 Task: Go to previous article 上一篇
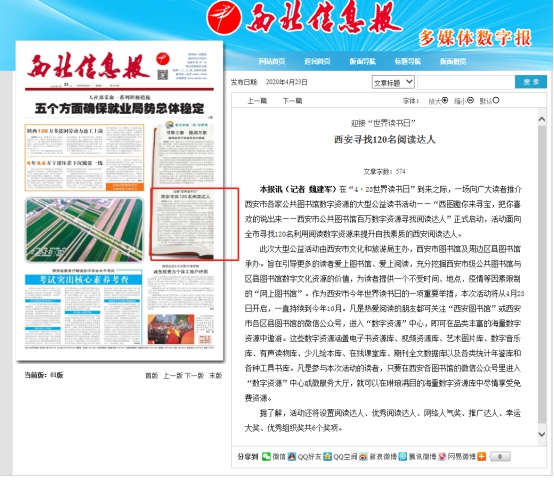coord(257,101)
